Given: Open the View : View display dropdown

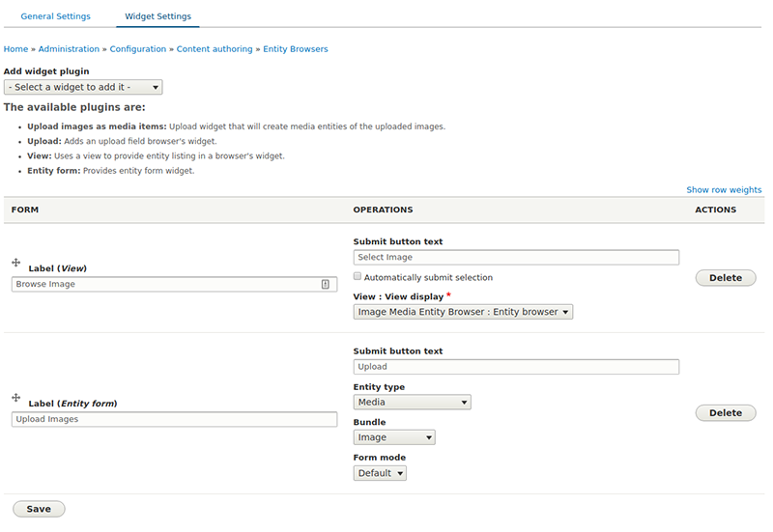Looking at the screenshot, I should [463, 312].
